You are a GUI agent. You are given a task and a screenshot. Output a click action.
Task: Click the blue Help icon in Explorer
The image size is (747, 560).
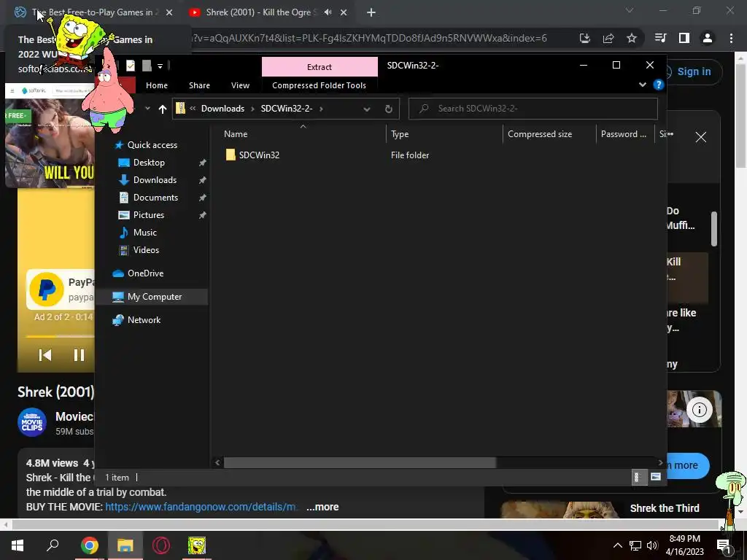tap(659, 85)
